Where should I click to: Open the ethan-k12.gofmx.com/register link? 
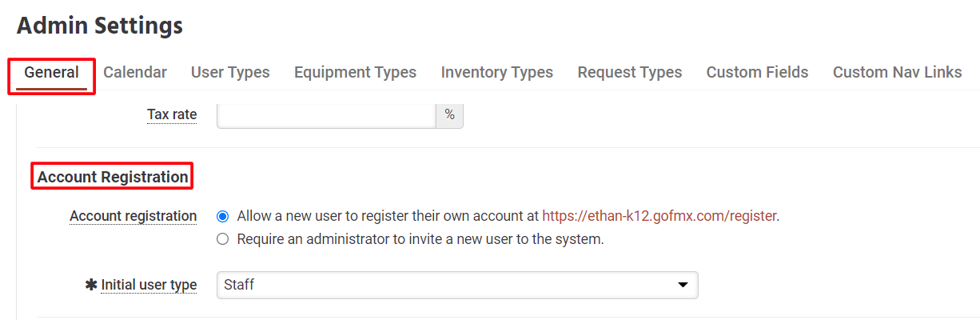pyautogui.click(x=659, y=216)
